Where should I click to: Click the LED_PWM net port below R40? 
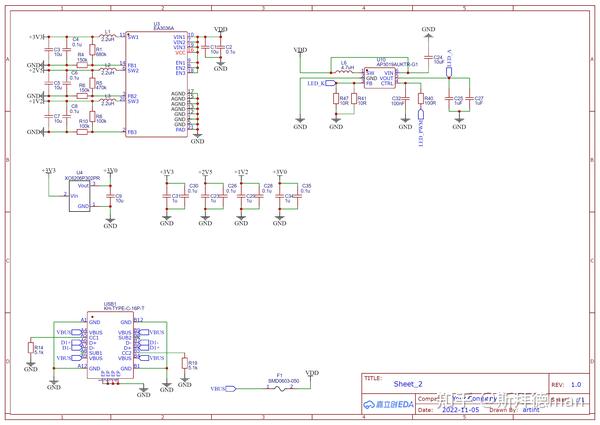click(421, 115)
